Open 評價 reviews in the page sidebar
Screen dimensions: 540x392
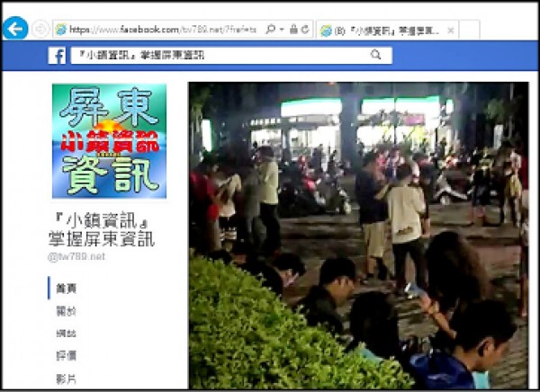(66, 355)
